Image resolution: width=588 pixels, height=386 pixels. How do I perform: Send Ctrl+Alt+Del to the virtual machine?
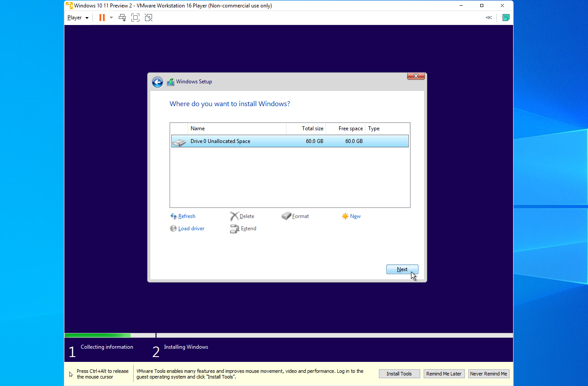click(x=123, y=18)
